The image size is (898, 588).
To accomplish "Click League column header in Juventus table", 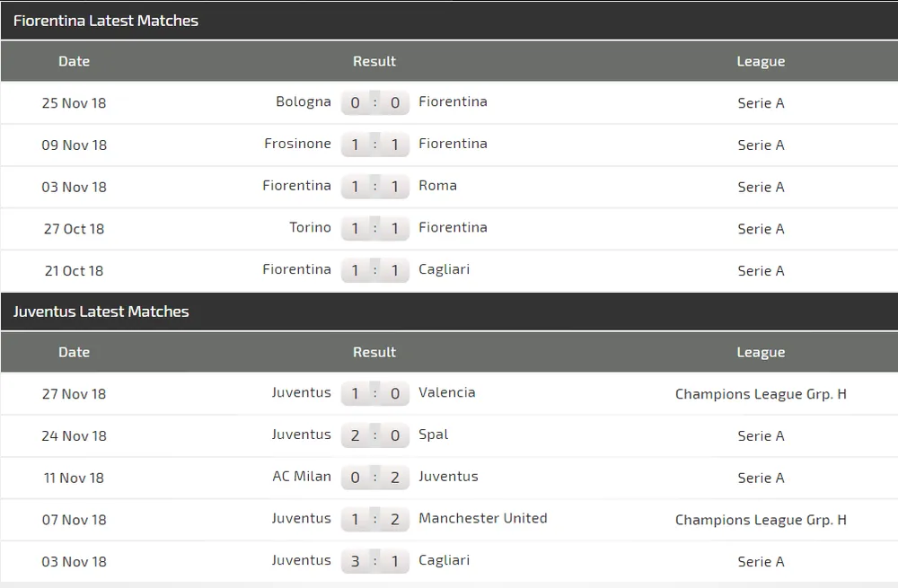I will click(761, 352).
